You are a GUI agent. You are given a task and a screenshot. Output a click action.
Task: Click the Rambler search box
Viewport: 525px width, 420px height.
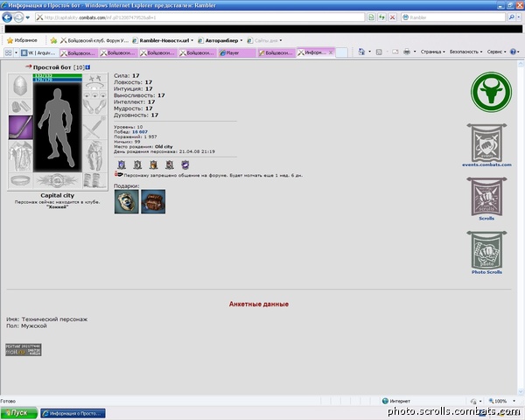pos(453,17)
